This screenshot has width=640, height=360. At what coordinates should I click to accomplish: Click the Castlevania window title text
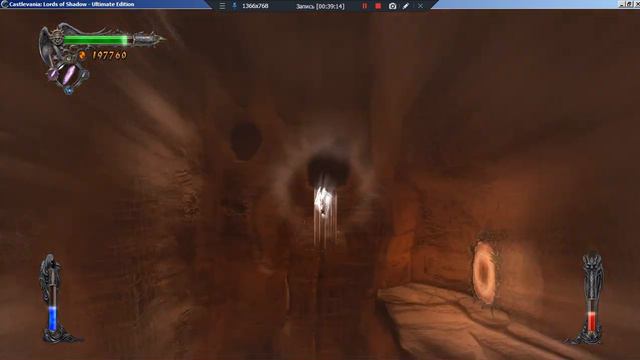[72, 4]
